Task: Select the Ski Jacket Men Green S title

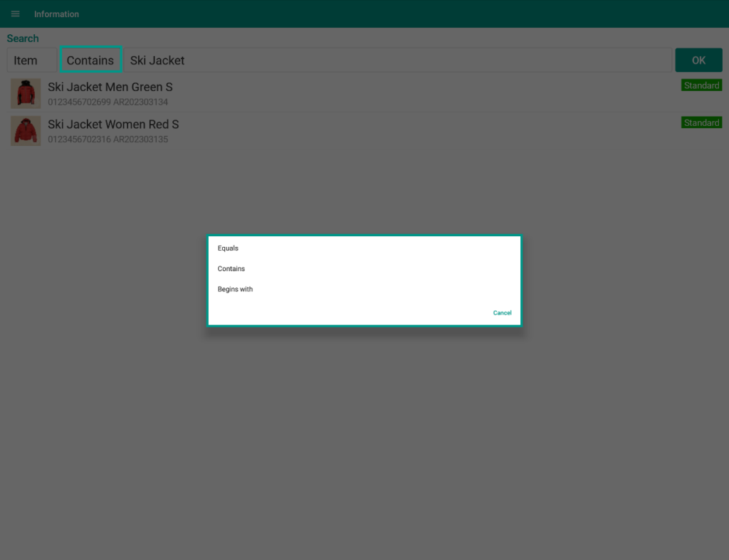Action: 110,87
